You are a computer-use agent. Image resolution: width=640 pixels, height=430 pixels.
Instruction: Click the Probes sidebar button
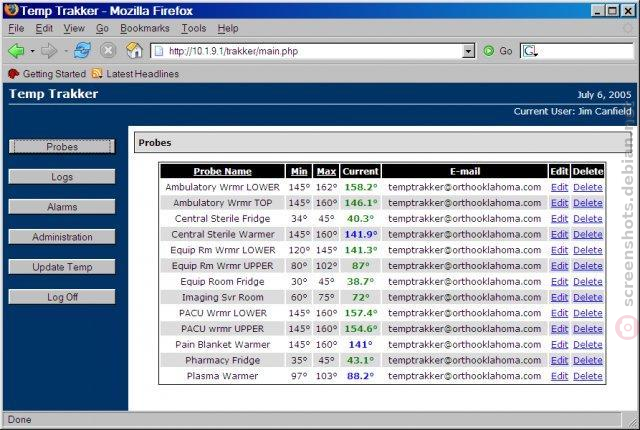click(x=62, y=146)
